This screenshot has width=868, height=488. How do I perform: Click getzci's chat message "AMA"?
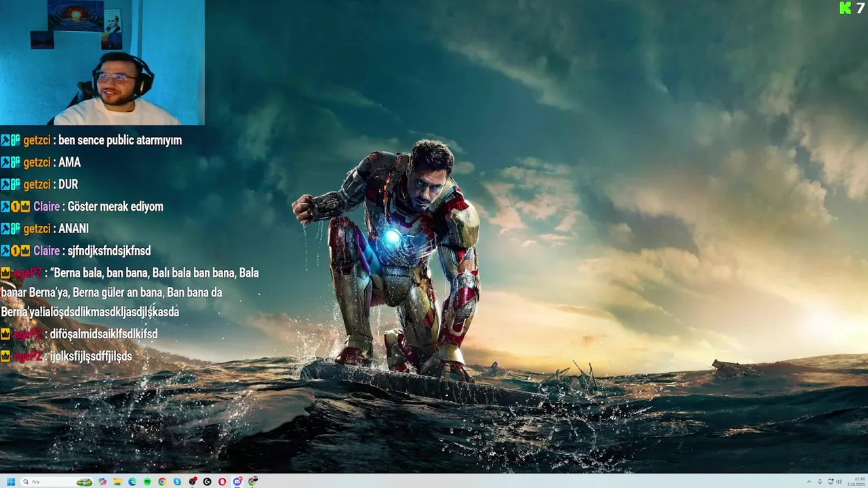click(69, 163)
